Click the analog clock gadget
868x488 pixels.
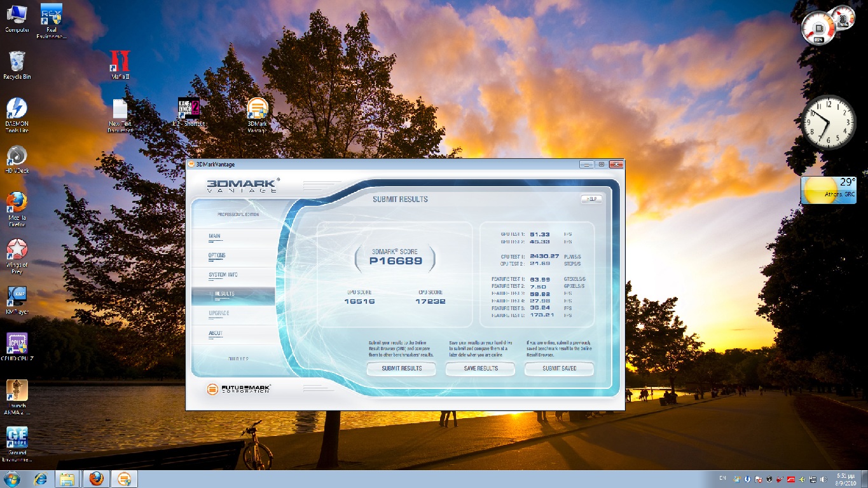829,123
